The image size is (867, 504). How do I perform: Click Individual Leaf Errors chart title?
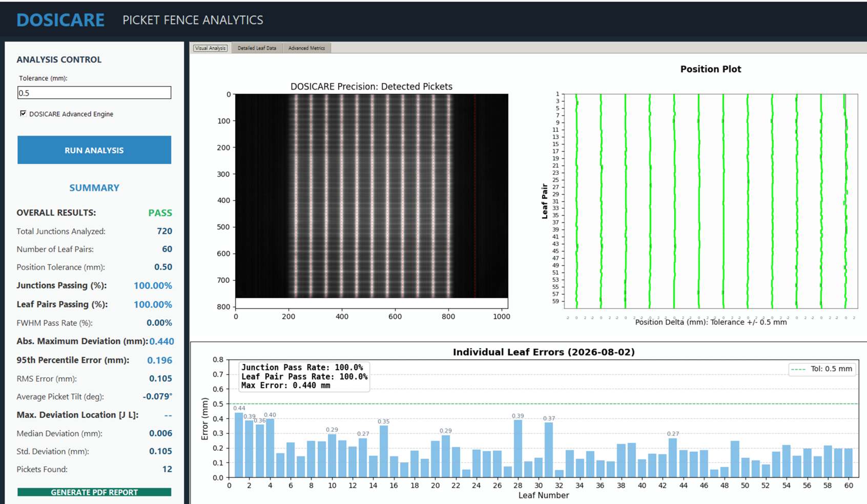pos(544,352)
